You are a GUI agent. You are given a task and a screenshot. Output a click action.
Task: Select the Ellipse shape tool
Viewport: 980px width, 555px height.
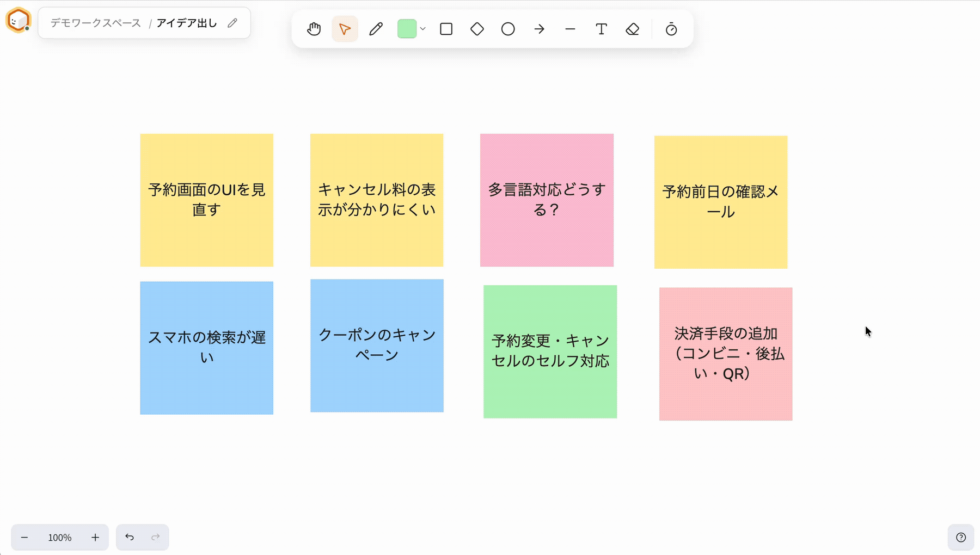click(x=508, y=29)
